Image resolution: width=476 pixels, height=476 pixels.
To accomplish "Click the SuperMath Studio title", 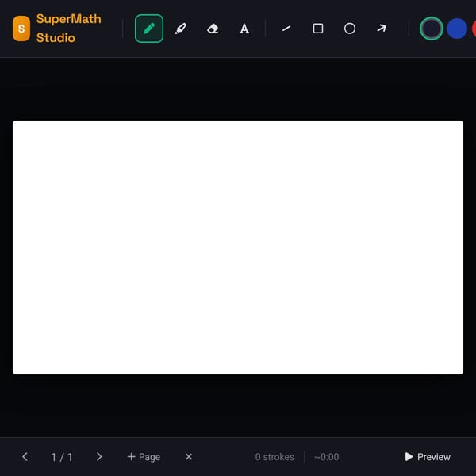I will [68, 29].
